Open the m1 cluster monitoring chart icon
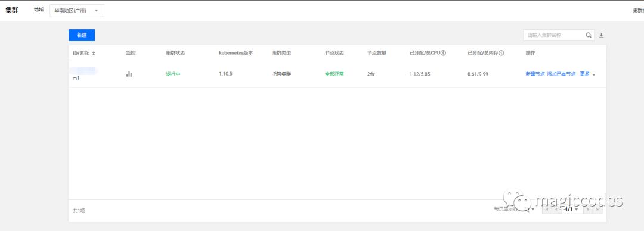The height and width of the screenshot is (231, 644). [129, 74]
